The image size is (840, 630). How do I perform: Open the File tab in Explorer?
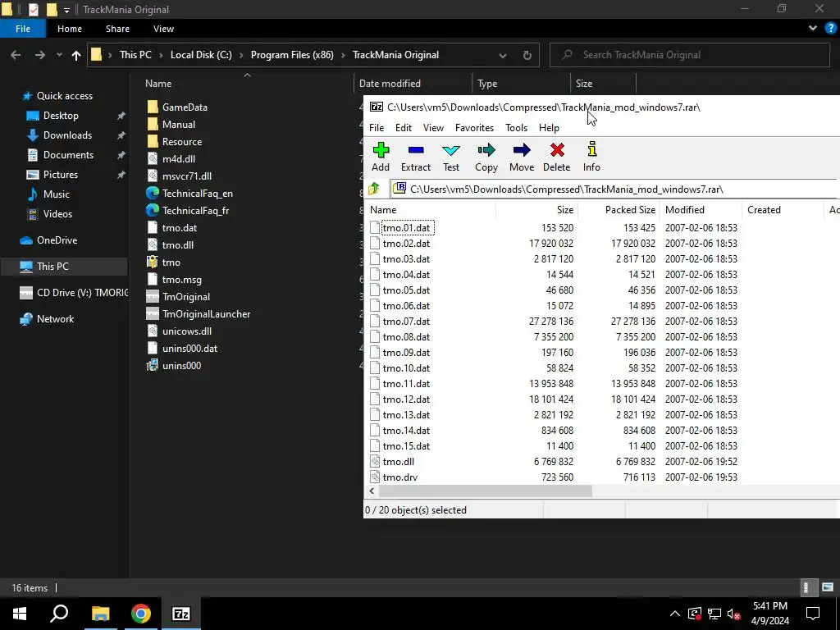23,29
